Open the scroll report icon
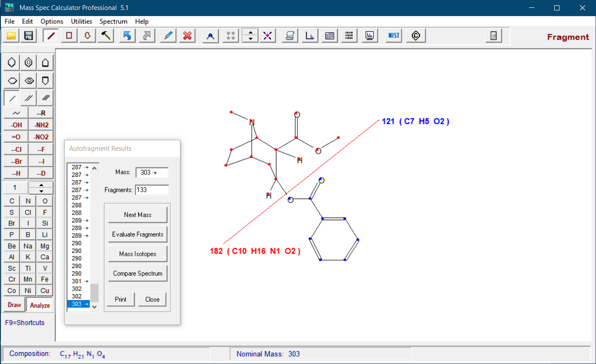 point(290,36)
